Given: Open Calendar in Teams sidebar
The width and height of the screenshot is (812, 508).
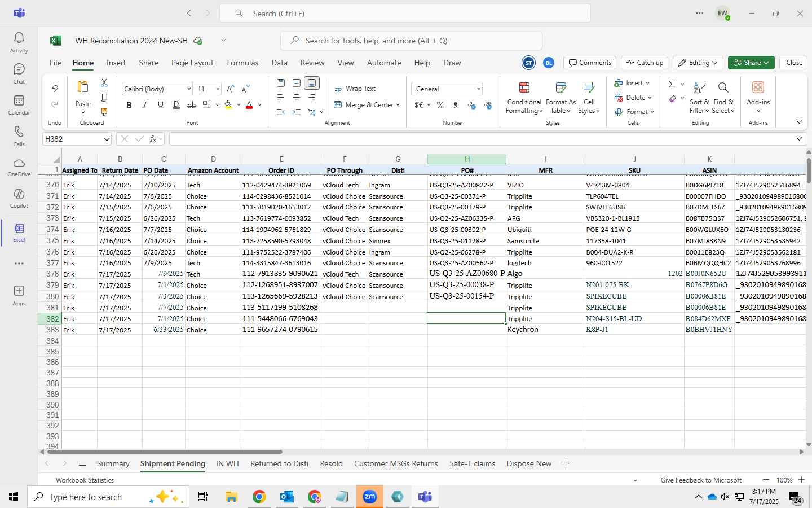Looking at the screenshot, I should [19, 104].
